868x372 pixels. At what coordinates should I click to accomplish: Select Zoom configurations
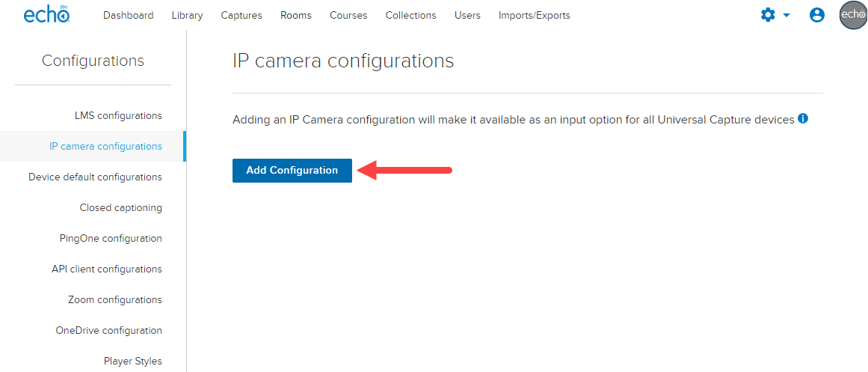coord(115,299)
